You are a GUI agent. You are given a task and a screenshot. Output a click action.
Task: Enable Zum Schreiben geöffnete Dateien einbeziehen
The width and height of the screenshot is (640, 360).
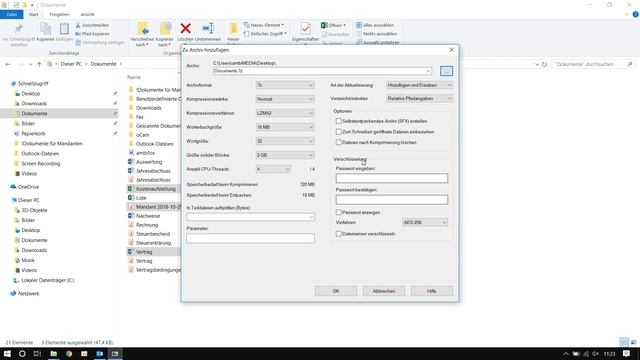point(338,132)
